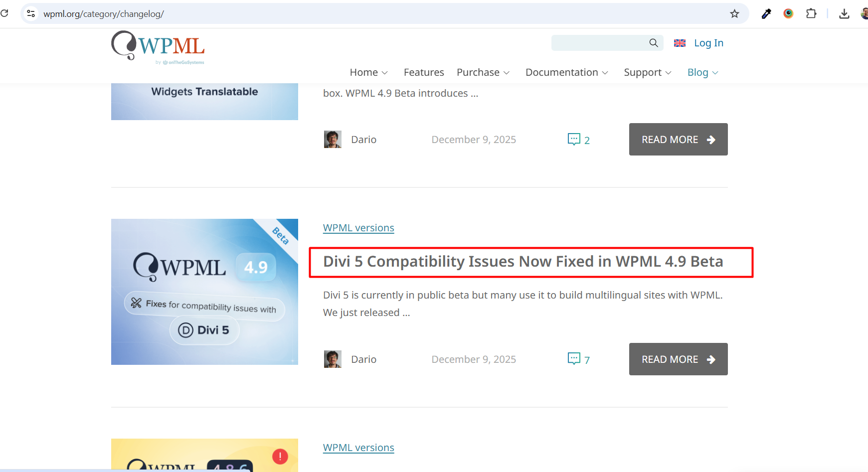The width and height of the screenshot is (868, 472).
Task: Expand the Home menu chevron
Action: coord(384,73)
